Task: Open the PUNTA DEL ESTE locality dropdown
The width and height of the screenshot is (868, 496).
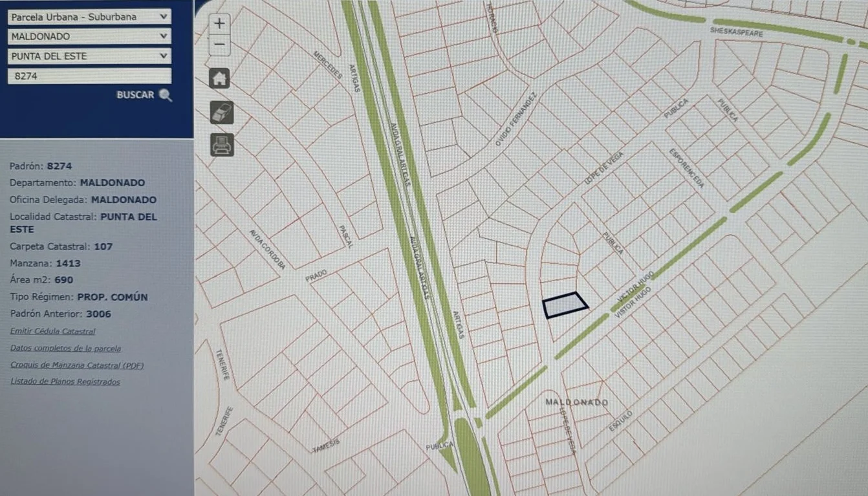Action: click(x=89, y=56)
